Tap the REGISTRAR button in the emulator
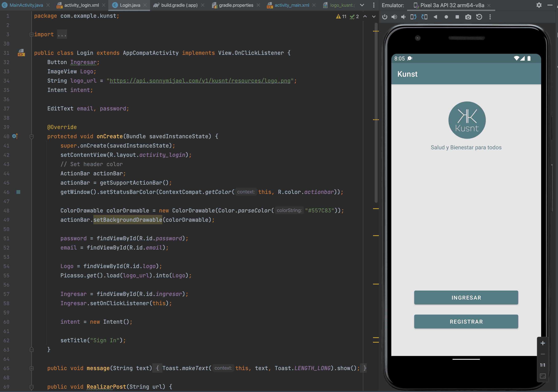558x392 pixels. [466, 322]
